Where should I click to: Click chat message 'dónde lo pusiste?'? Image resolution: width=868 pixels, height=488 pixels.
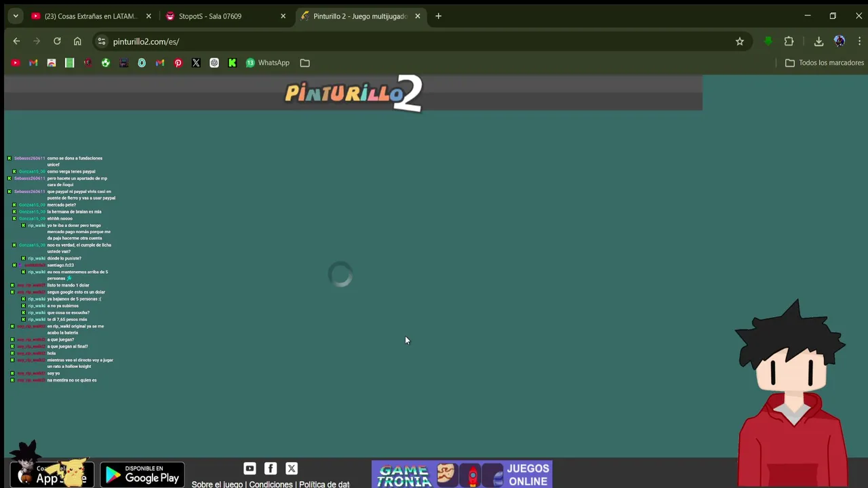[64, 258]
